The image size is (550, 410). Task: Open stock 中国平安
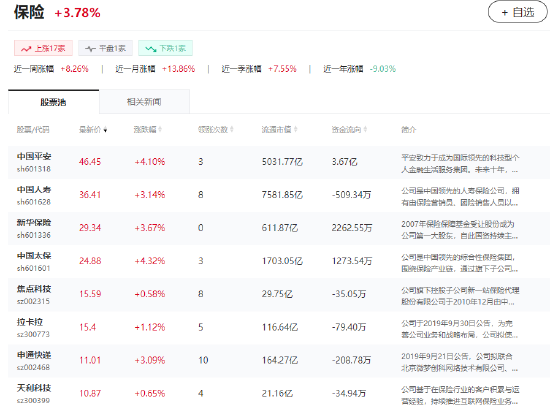pyautogui.click(x=34, y=156)
